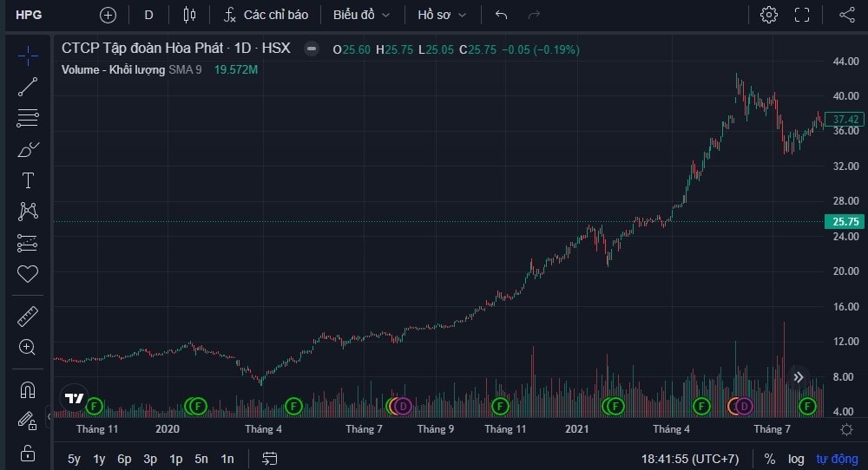Viewport: 868px width, 470px height.
Task: Click the HPG symbol search field
Action: [29, 15]
